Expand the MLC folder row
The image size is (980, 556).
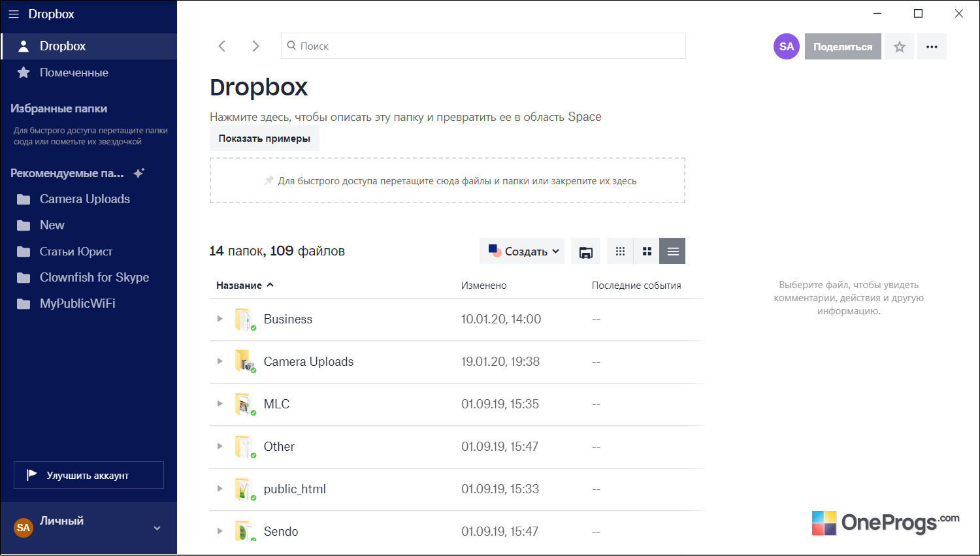220,404
